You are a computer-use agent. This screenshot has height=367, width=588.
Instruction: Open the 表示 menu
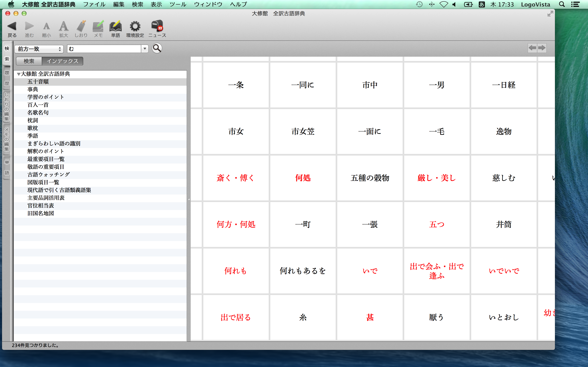(x=156, y=4)
